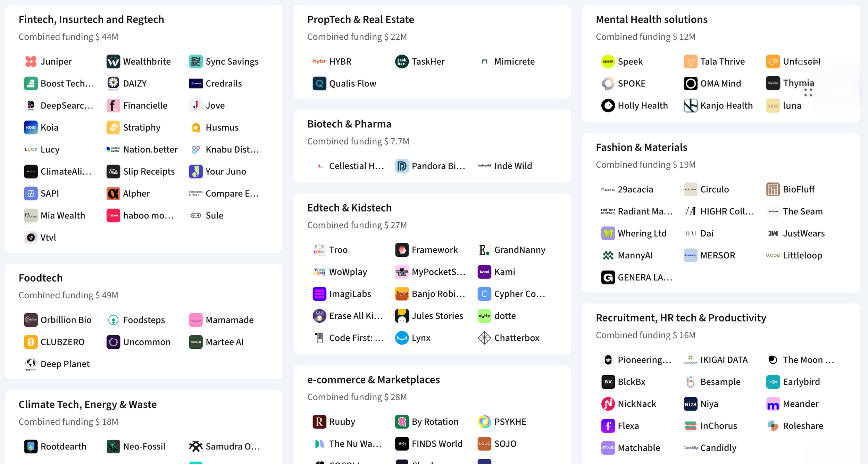Select the Sync Savings logo icon
The height and width of the screenshot is (464, 868).
tap(196, 61)
